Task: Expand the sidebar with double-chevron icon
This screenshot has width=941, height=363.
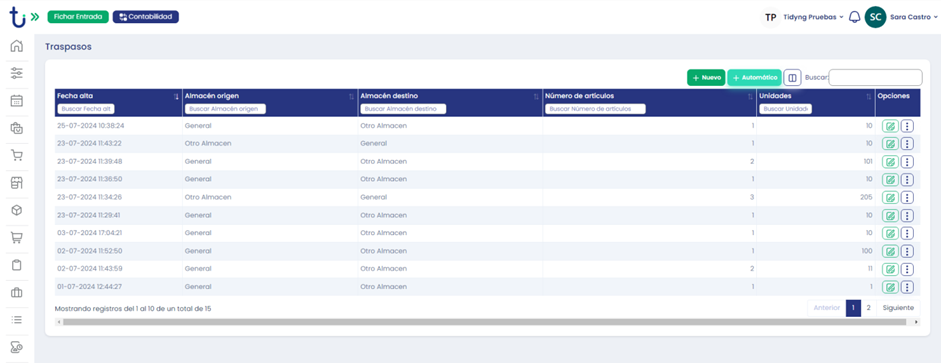Action: click(x=35, y=17)
